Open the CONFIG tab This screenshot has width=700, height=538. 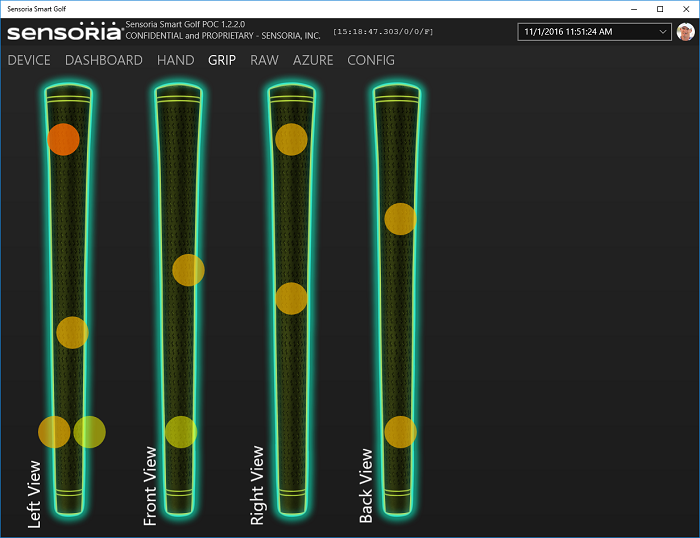pyautogui.click(x=371, y=60)
